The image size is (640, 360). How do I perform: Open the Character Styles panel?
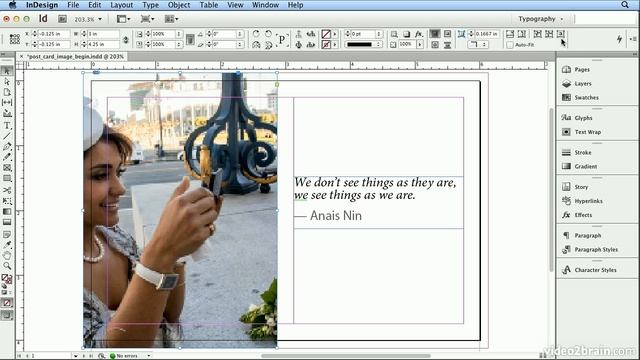point(597,270)
